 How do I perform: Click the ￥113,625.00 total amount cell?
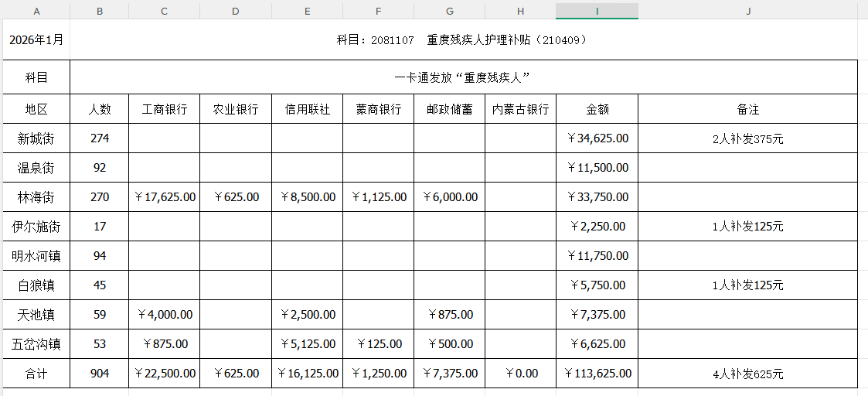[597, 374]
